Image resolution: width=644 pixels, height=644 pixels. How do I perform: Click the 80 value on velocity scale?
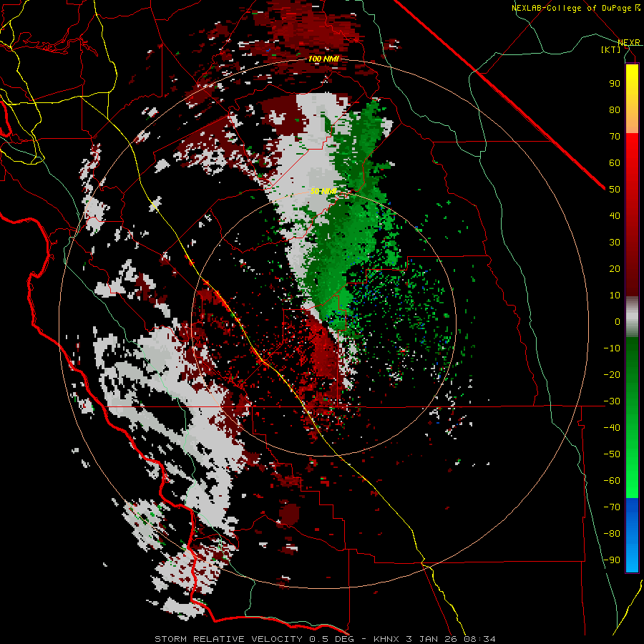[x=615, y=109]
